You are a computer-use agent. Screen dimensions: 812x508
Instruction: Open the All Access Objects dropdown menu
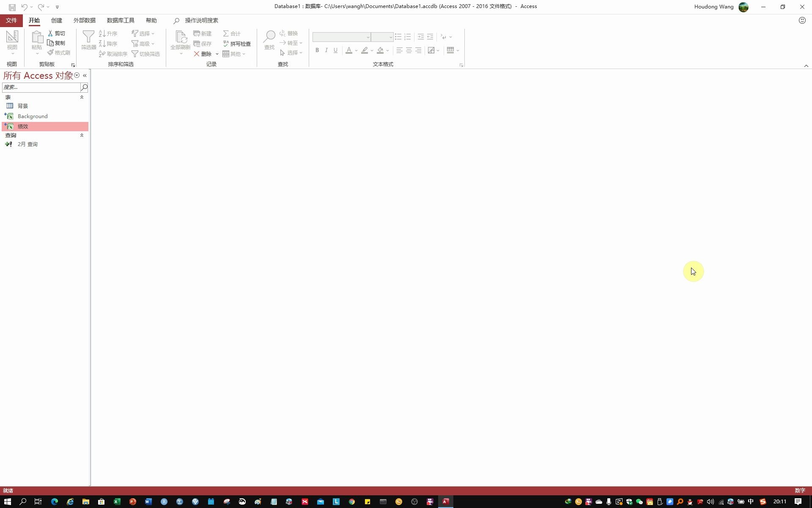(77, 75)
